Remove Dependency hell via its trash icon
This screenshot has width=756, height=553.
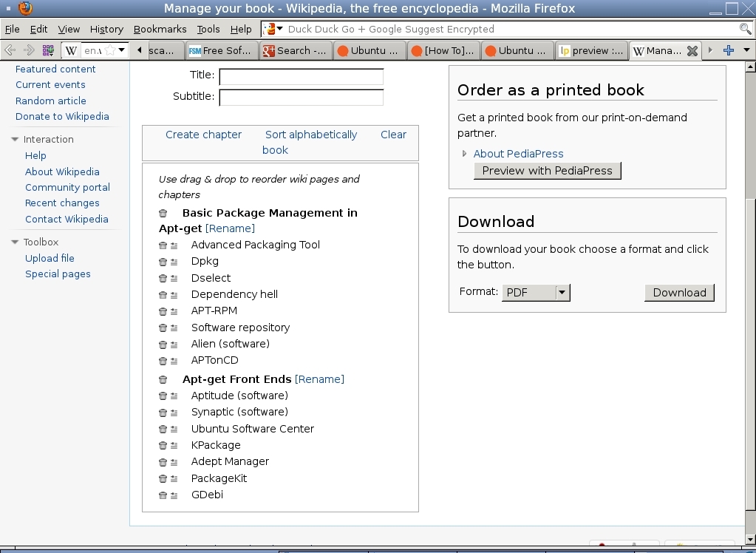(x=163, y=295)
